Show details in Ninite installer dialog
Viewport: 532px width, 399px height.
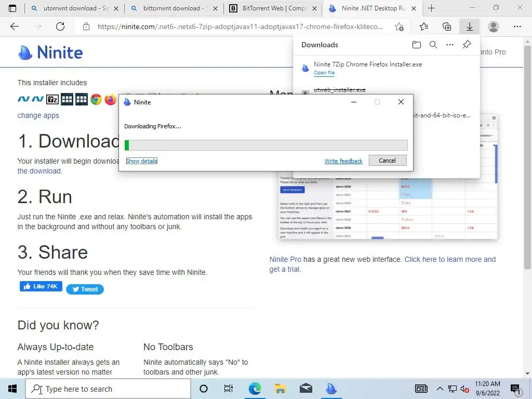(x=141, y=161)
